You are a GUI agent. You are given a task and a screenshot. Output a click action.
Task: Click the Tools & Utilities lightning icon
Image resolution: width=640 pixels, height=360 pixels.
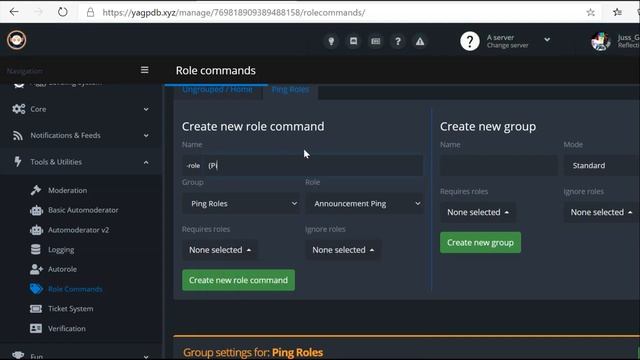[x=18, y=162]
